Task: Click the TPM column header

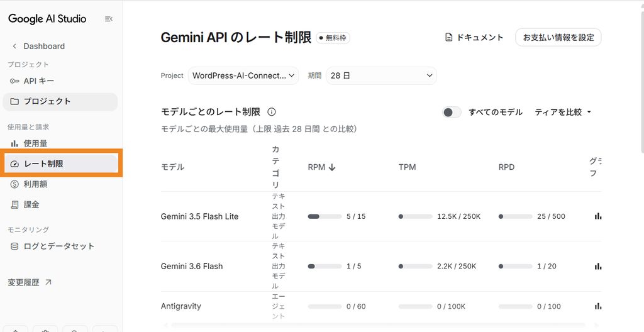Action: (407, 167)
